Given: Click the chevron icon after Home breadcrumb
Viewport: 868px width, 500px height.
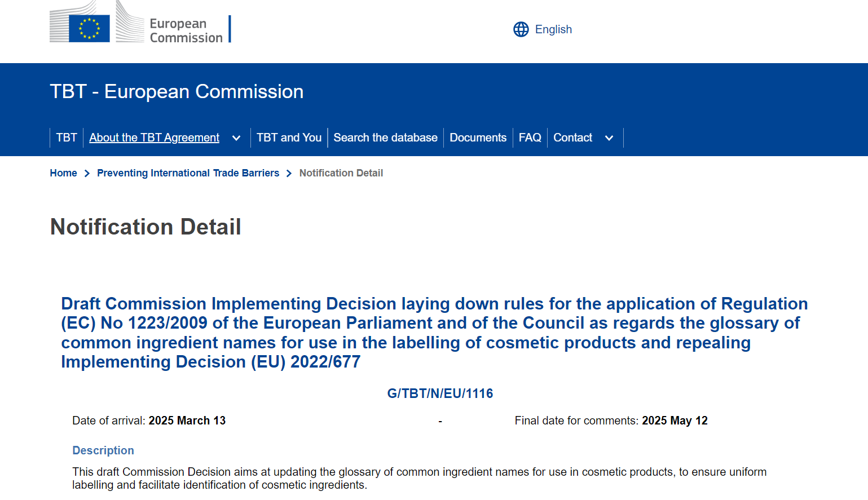Looking at the screenshot, I should pos(87,174).
